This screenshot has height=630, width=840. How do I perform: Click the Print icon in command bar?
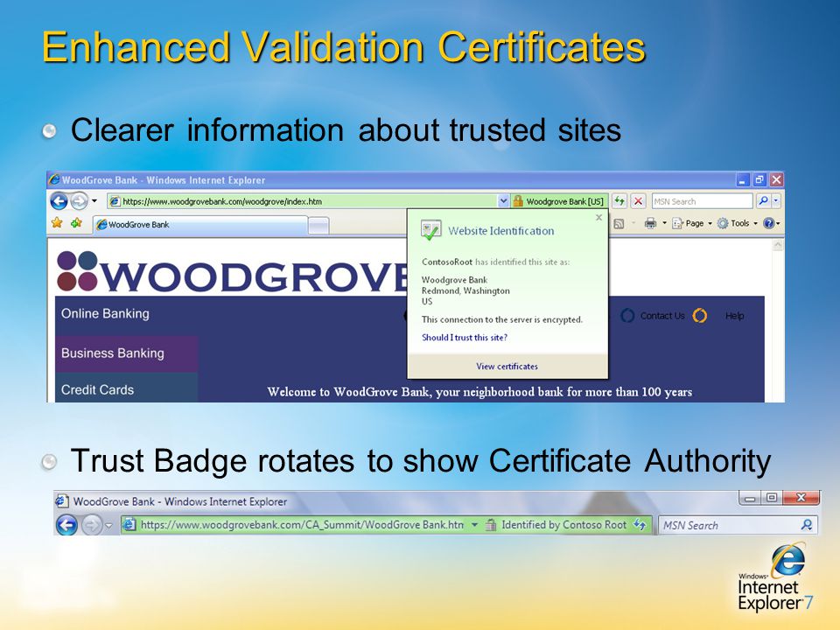click(650, 223)
